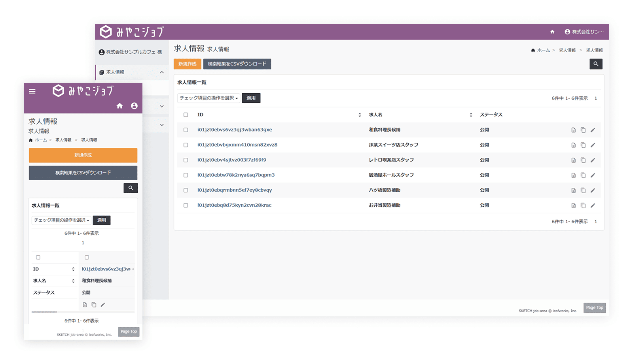Open detail icon for 和食料理長候補 row in desktop view
Screen dimensions: 633x364
pyautogui.click(x=573, y=130)
